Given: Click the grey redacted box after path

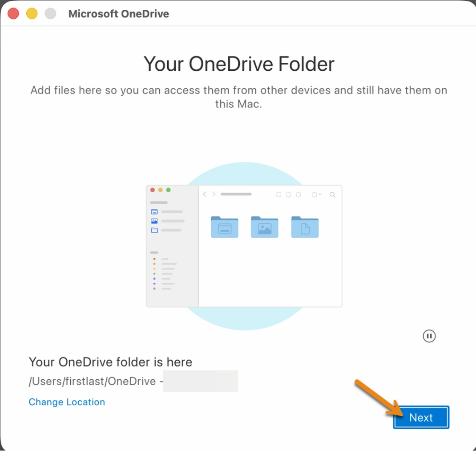Looking at the screenshot, I should click(x=201, y=381).
